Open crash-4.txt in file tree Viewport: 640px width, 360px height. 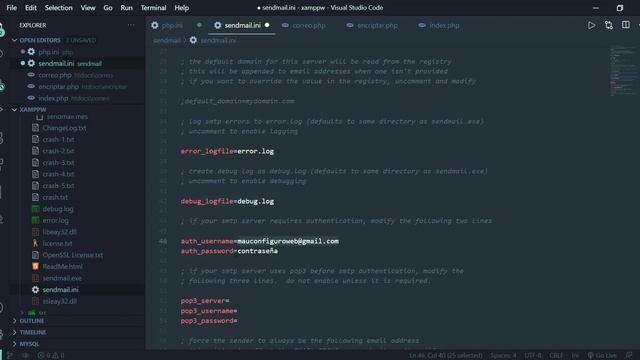click(58, 174)
